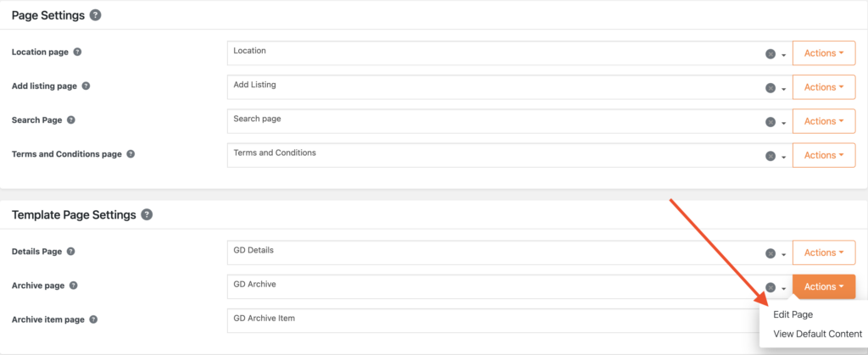Viewport: 868px width, 355px height.
Task: Open the GD Details page dropdown
Action: 784,253
